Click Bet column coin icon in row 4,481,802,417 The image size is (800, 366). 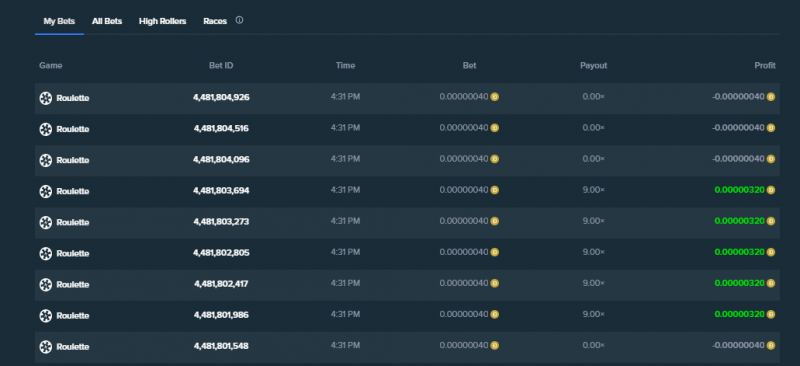tap(494, 283)
